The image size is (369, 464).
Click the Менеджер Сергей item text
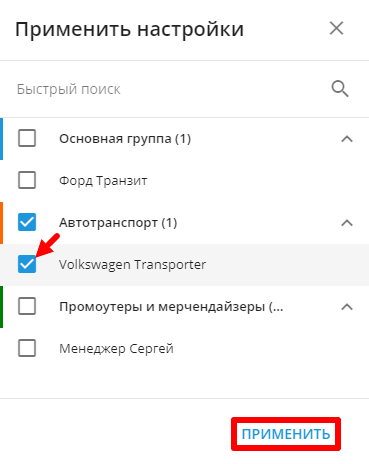pos(116,349)
